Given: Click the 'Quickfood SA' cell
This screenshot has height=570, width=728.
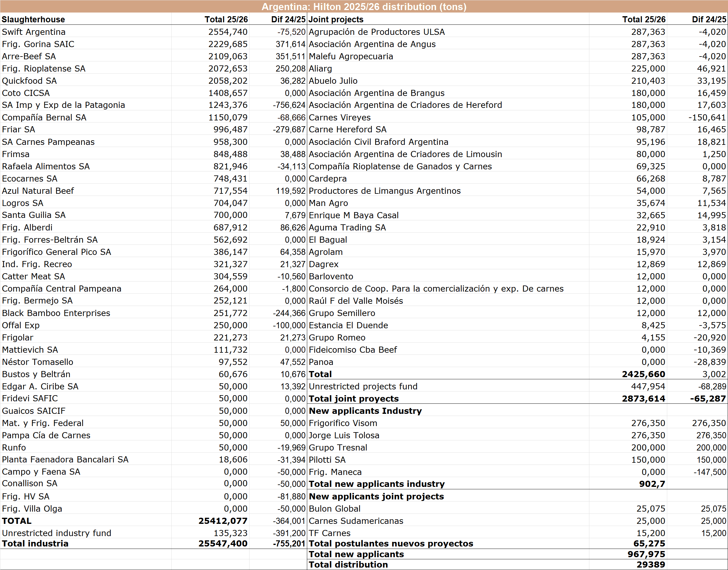Looking at the screenshot, I should [29, 81].
